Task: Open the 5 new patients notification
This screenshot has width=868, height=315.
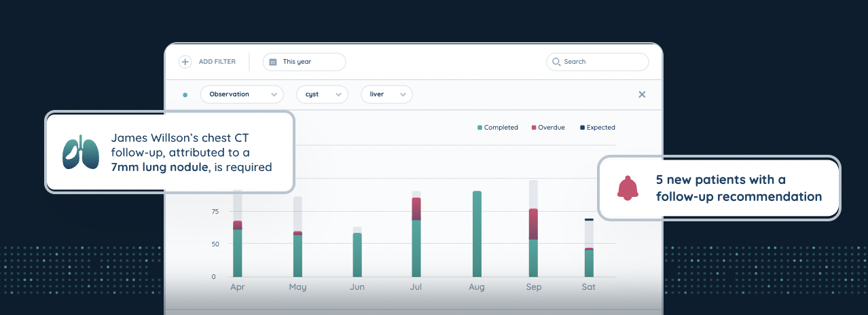Action: (x=719, y=188)
